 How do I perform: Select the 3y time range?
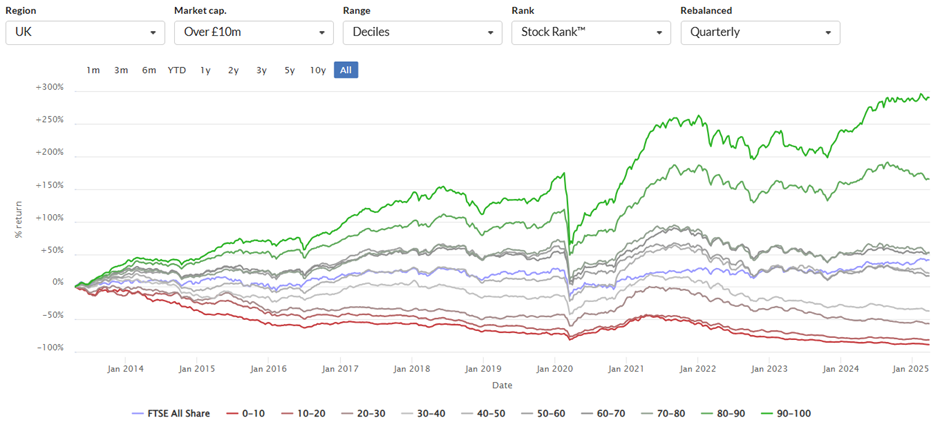[261, 70]
